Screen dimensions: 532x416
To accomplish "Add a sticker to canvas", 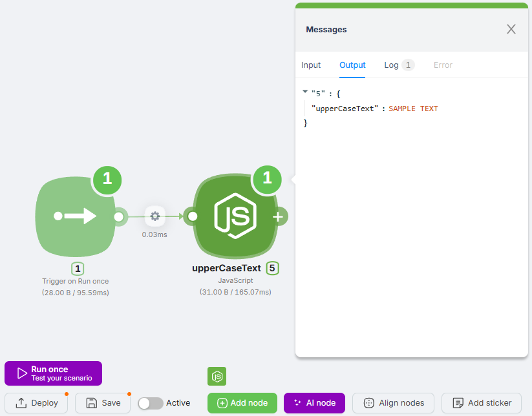I will pos(481,403).
